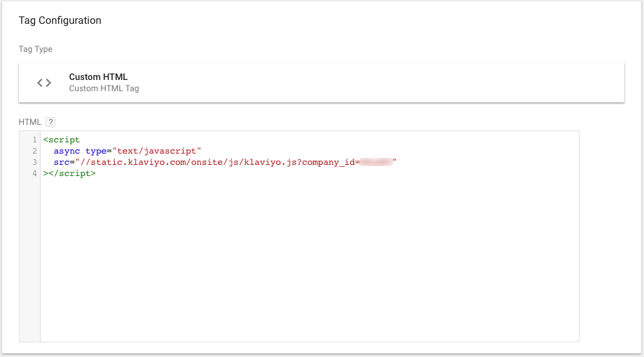Image resolution: width=644 pixels, height=357 pixels.
Task: Click the "HTML" field label
Action: click(x=29, y=122)
